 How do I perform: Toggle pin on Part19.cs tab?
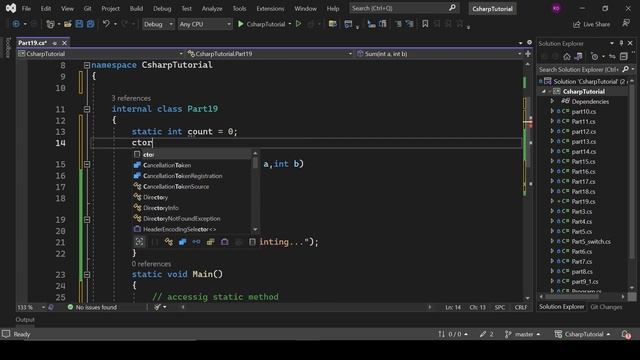coord(55,43)
